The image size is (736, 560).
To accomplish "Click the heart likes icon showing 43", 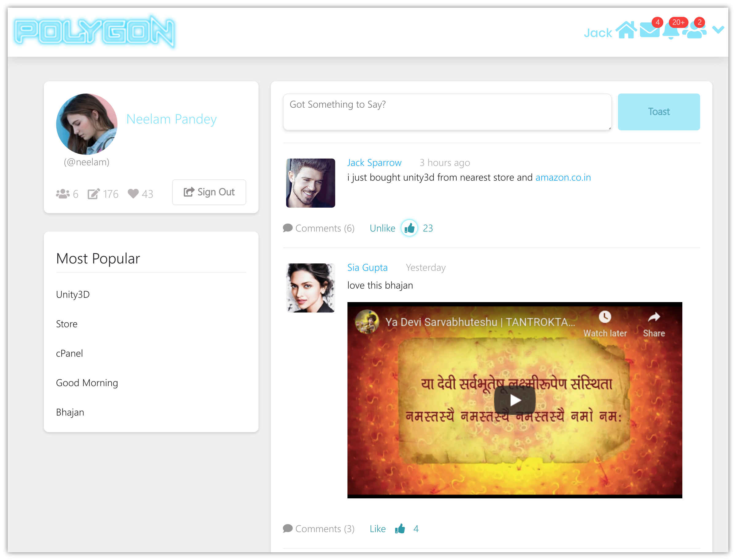I will click(133, 194).
